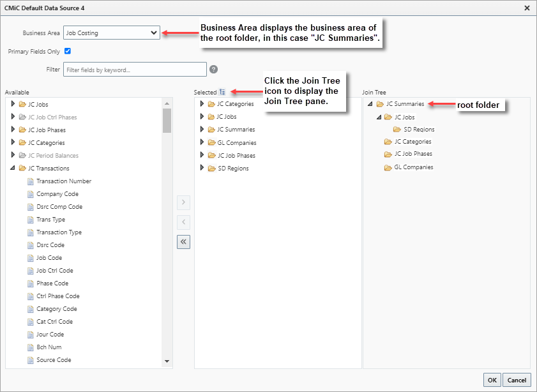Click the Source Code field icon

coord(31,360)
